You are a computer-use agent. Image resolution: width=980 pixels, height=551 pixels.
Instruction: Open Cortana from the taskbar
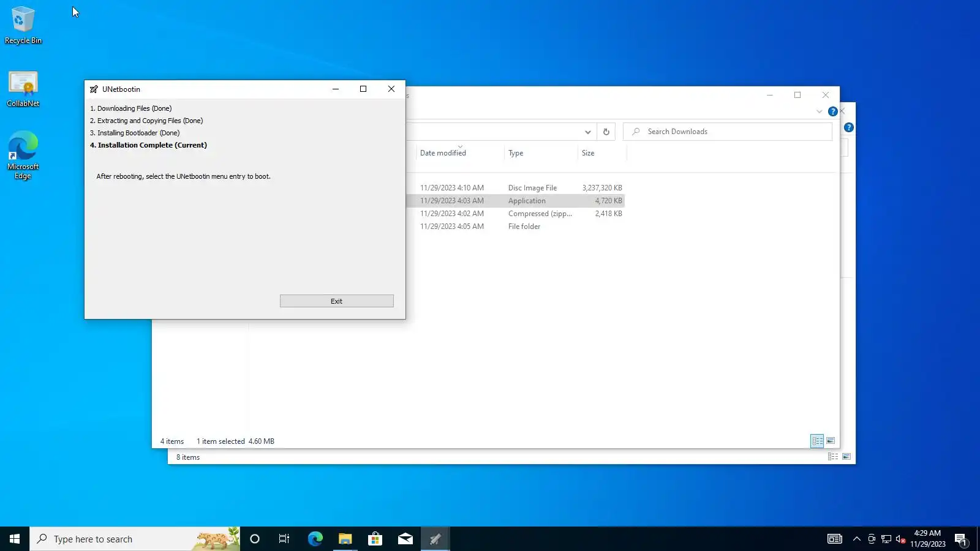tap(255, 539)
